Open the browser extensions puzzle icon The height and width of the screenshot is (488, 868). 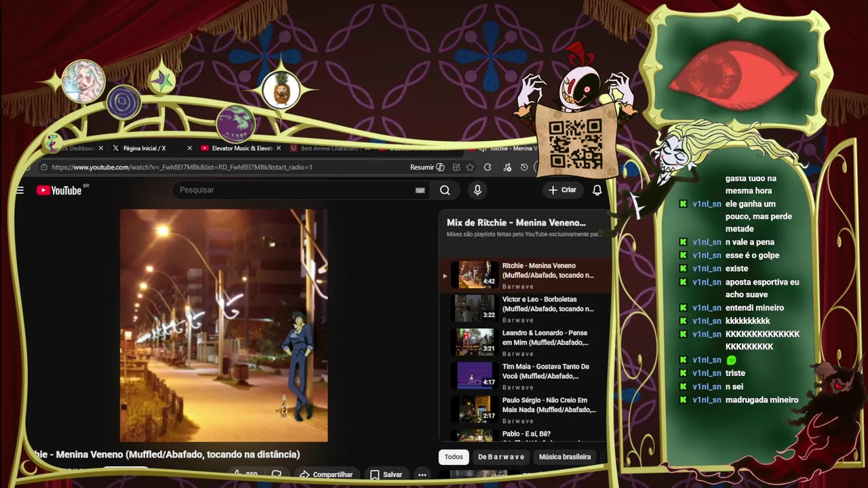tap(488, 167)
